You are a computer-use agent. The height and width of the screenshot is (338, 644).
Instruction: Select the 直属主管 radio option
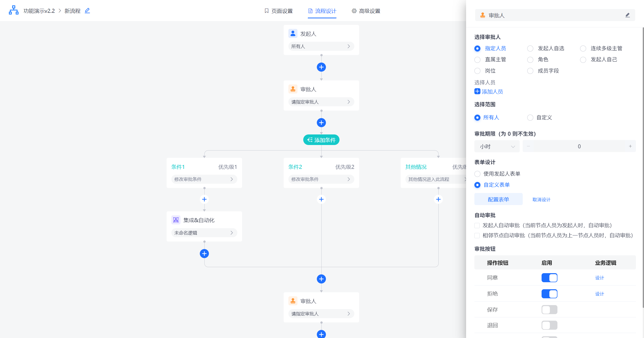(x=477, y=60)
